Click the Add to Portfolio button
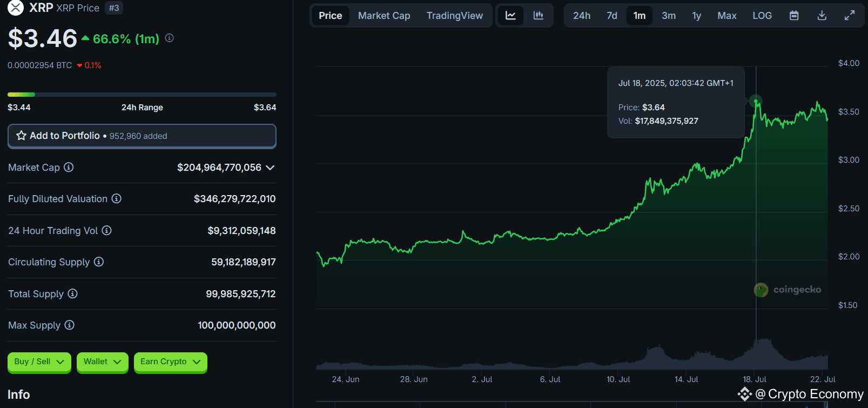The width and height of the screenshot is (868, 408). click(x=142, y=136)
